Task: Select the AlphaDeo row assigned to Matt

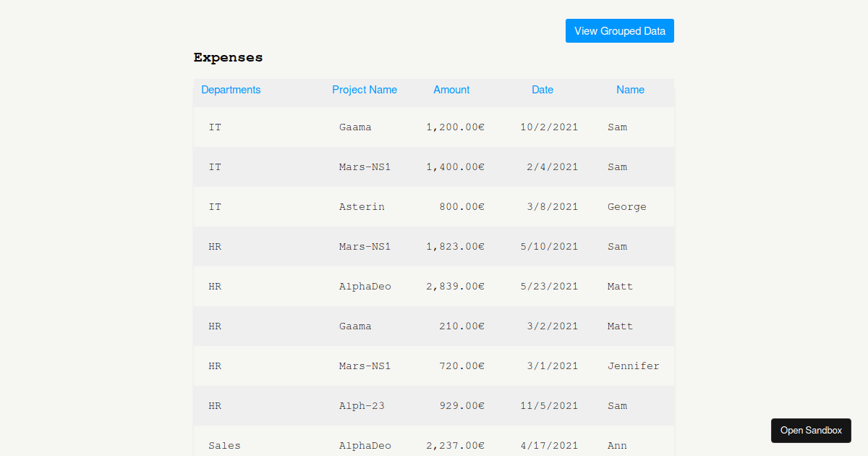Action: pos(434,286)
